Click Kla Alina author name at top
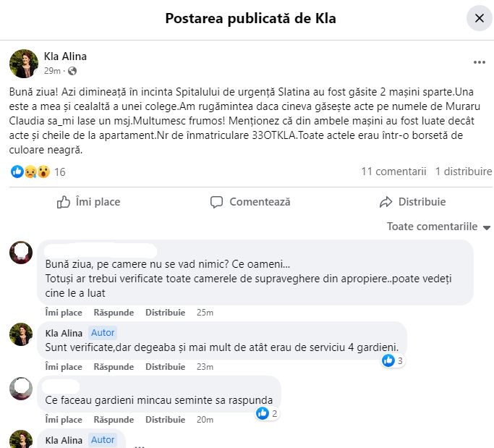 [x=65, y=56]
